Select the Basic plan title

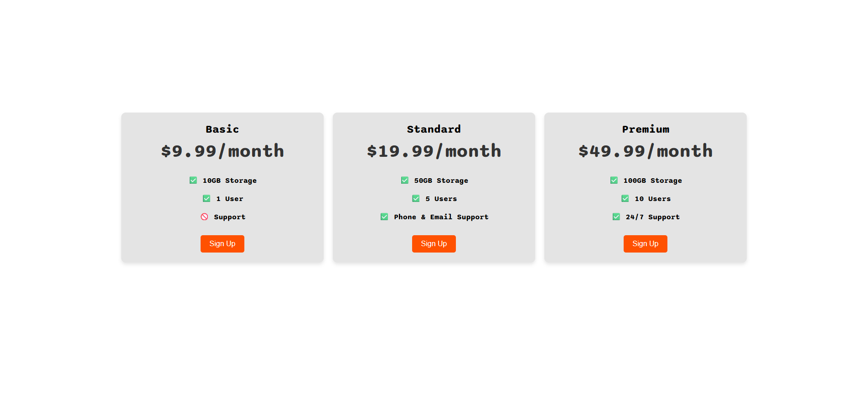222,129
